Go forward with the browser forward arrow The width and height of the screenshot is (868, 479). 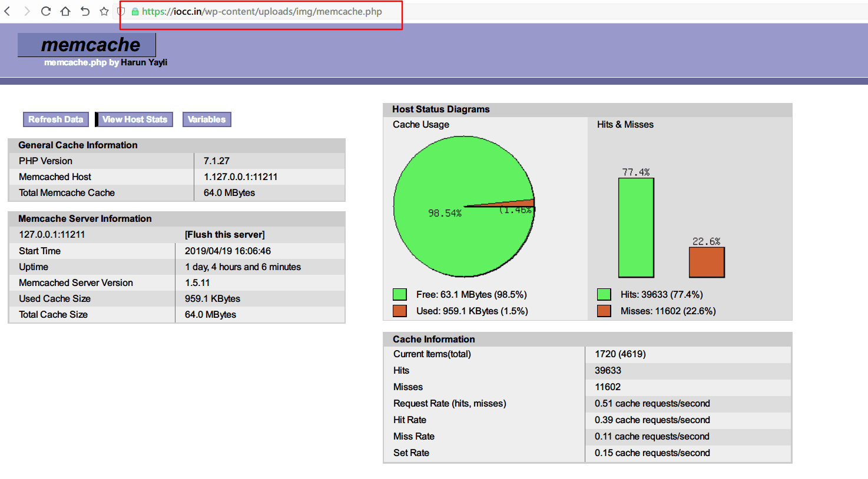click(x=26, y=11)
